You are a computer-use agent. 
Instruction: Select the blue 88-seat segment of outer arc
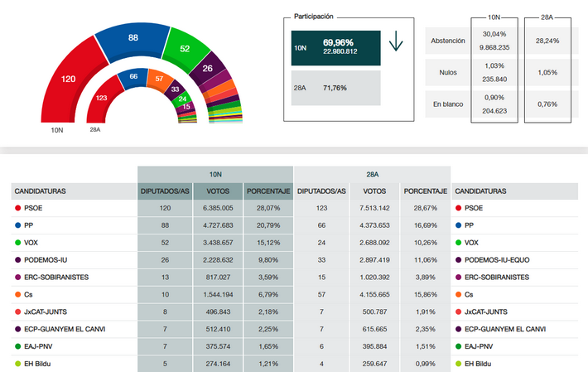[133, 41]
